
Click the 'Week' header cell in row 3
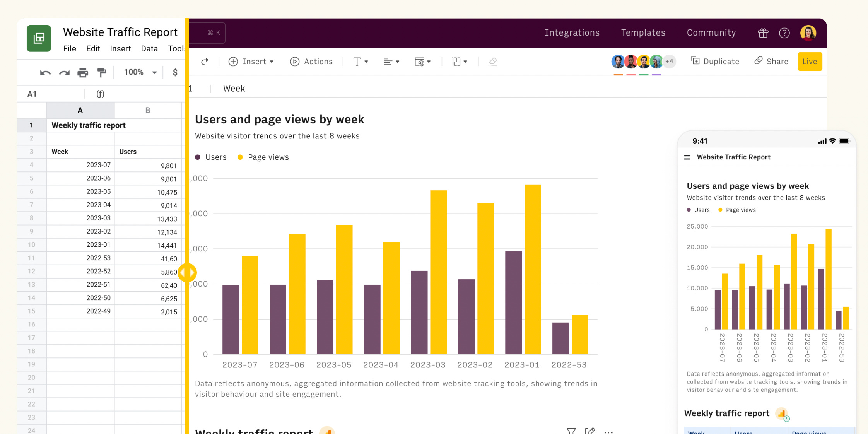80,152
